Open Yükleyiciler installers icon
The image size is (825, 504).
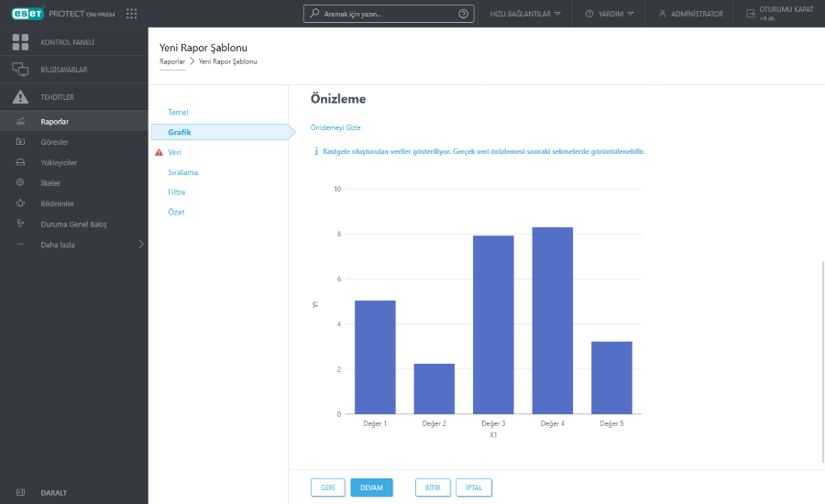20,162
